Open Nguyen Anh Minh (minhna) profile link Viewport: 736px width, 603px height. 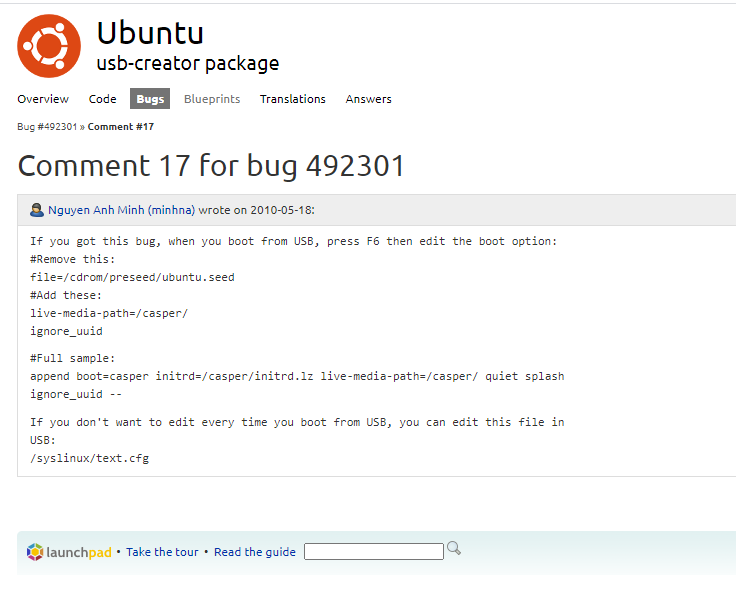point(122,210)
